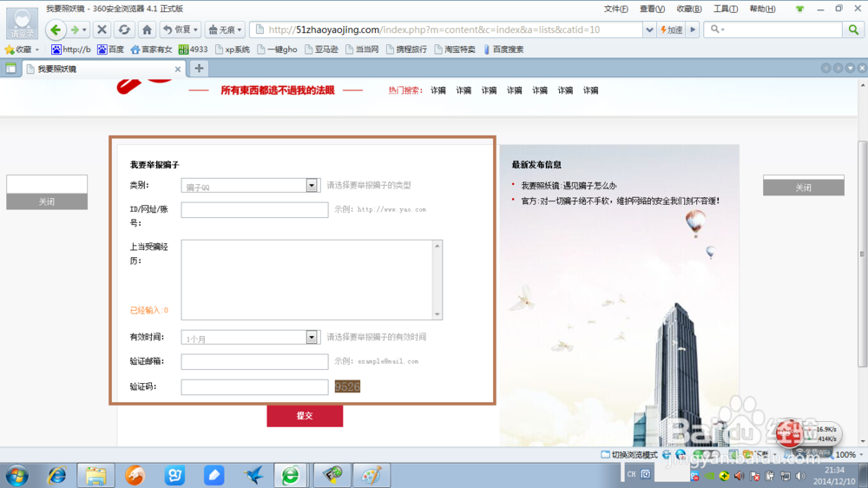Click the 9526 captcha image

coord(347,386)
